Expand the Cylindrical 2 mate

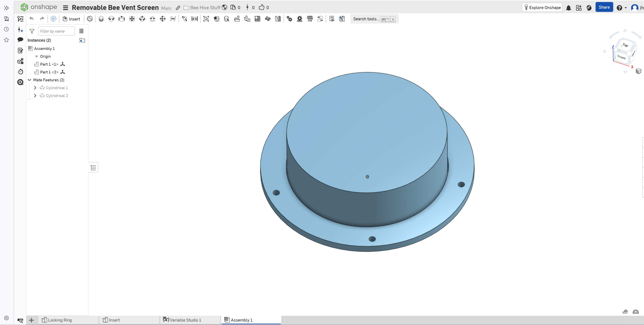[x=35, y=96]
